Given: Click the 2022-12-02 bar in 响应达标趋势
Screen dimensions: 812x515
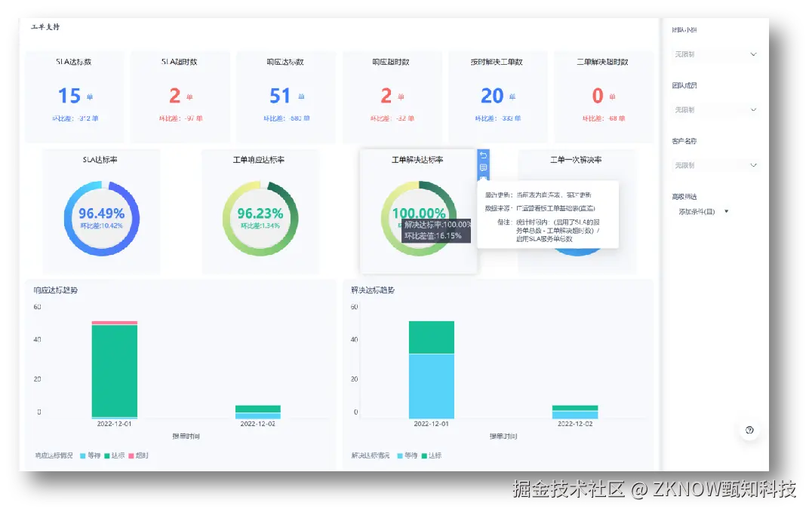Looking at the screenshot, I should (x=258, y=412).
